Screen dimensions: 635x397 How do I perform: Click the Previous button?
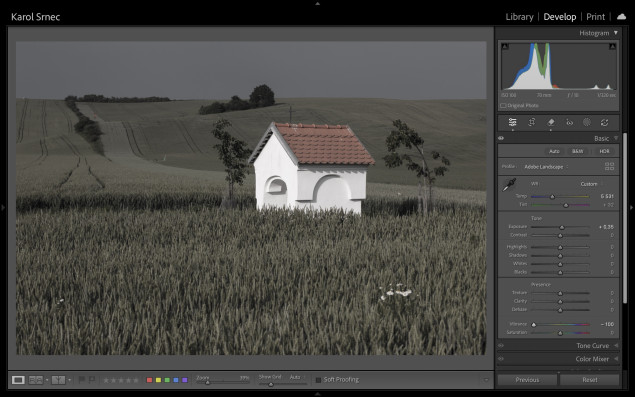527,380
